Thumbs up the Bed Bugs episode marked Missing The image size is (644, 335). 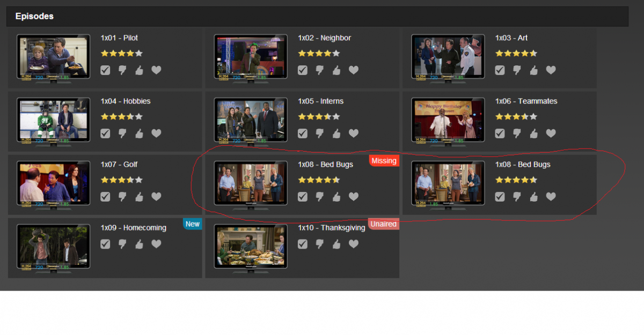tap(336, 197)
